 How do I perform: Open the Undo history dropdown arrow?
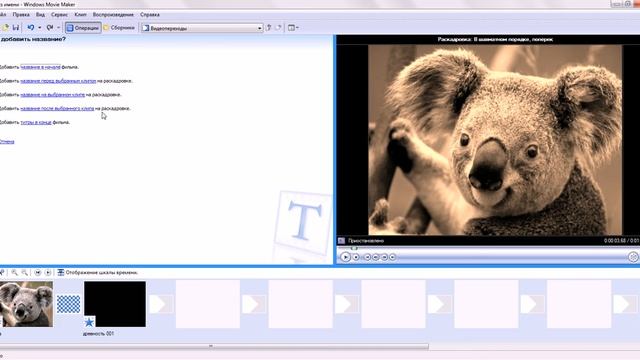(x=40, y=28)
